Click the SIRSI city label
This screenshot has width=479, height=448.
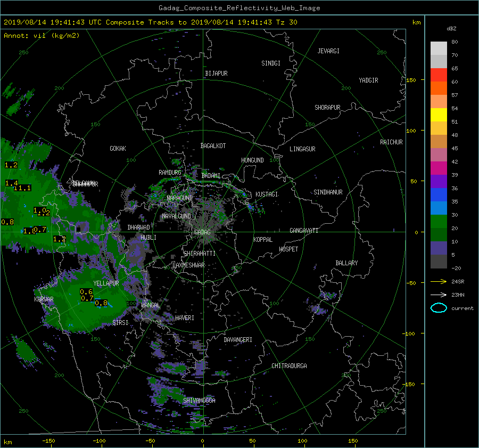[120, 323]
